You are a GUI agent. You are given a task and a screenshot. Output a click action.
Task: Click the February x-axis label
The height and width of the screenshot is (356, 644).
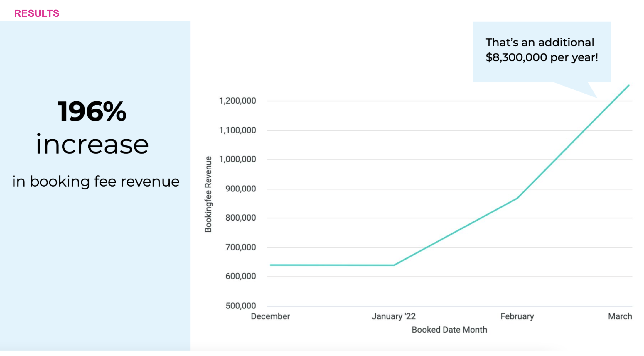click(x=517, y=316)
